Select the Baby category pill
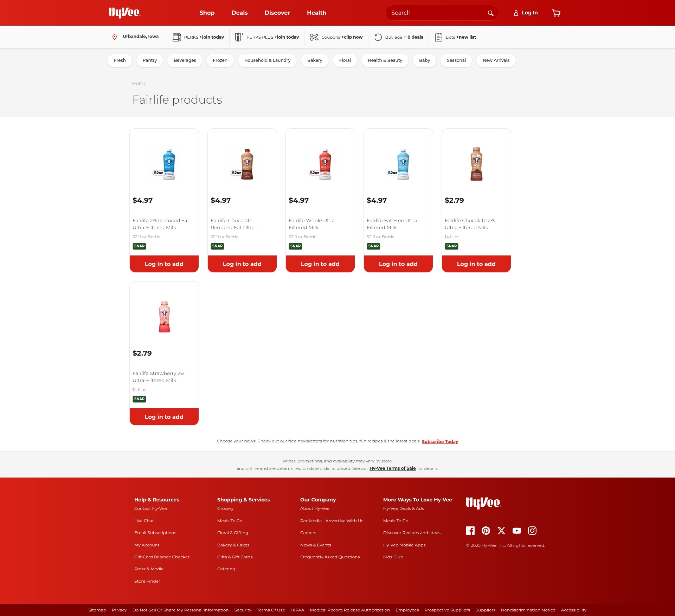This screenshot has height=616, width=675. 424,60
